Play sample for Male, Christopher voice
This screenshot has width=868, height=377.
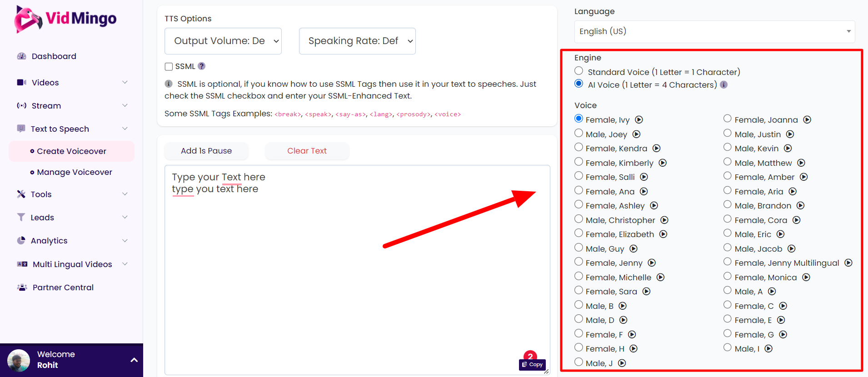tap(665, 220)
